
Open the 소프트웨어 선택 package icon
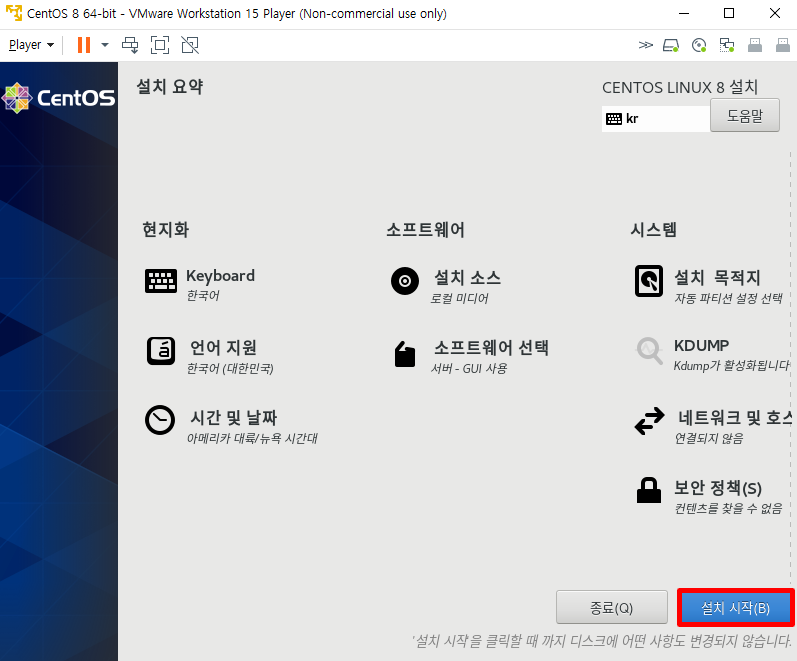pyautogui.click(x=405, y=353)
